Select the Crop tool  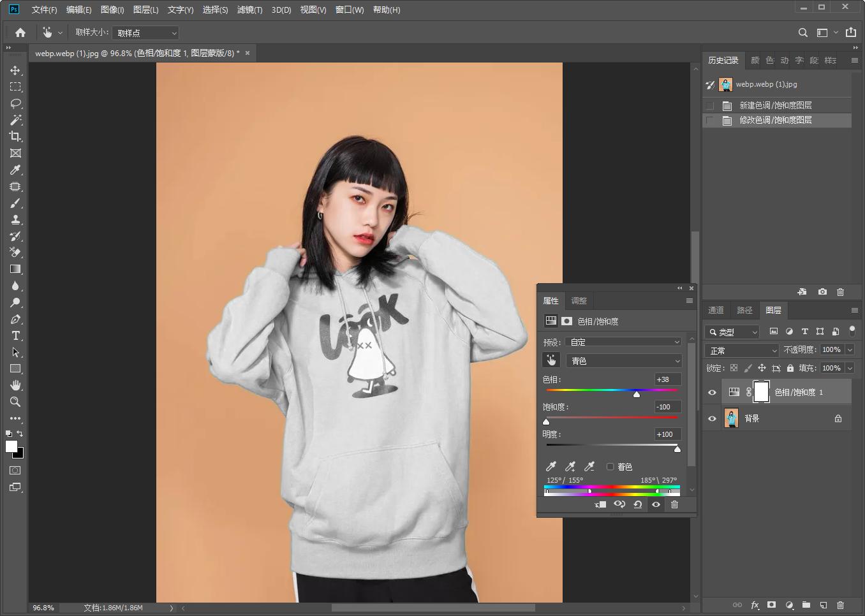coord(15,136)
